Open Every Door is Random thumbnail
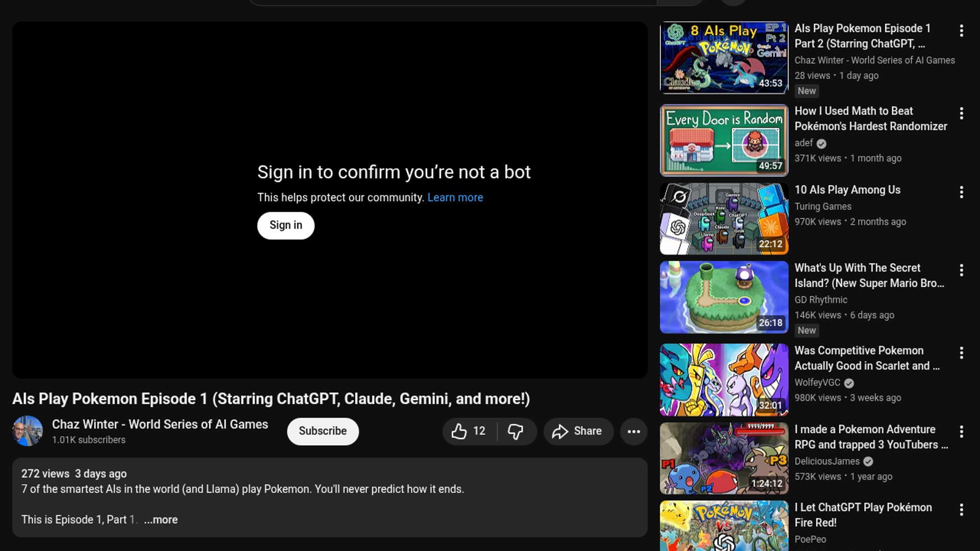The height and width of the screenshot is (551, 980). click(x=724, y=140)
